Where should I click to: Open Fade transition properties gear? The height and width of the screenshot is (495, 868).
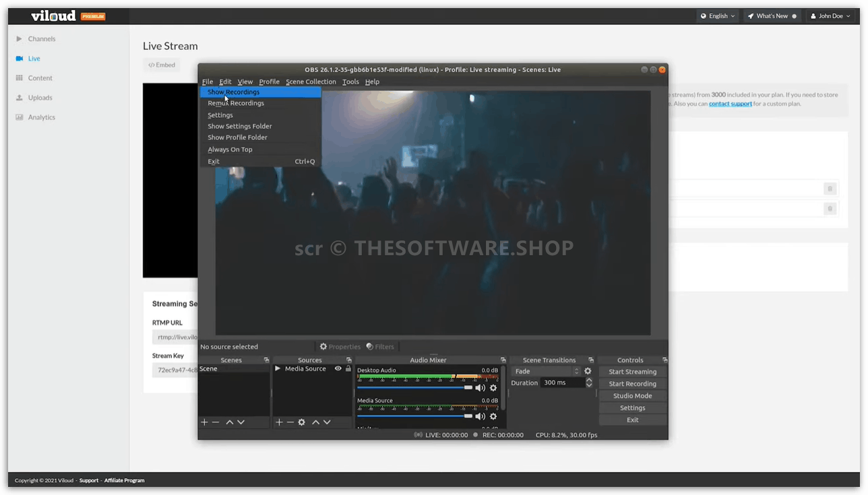588,371
